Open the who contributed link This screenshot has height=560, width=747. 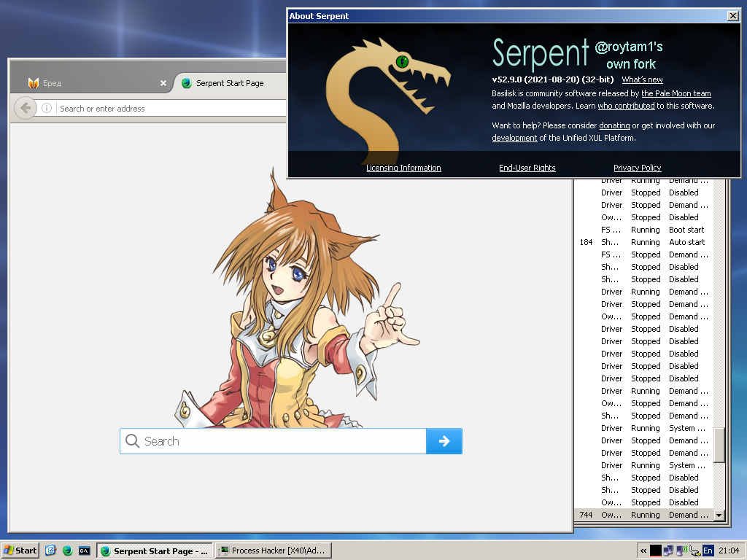[626, 106]
